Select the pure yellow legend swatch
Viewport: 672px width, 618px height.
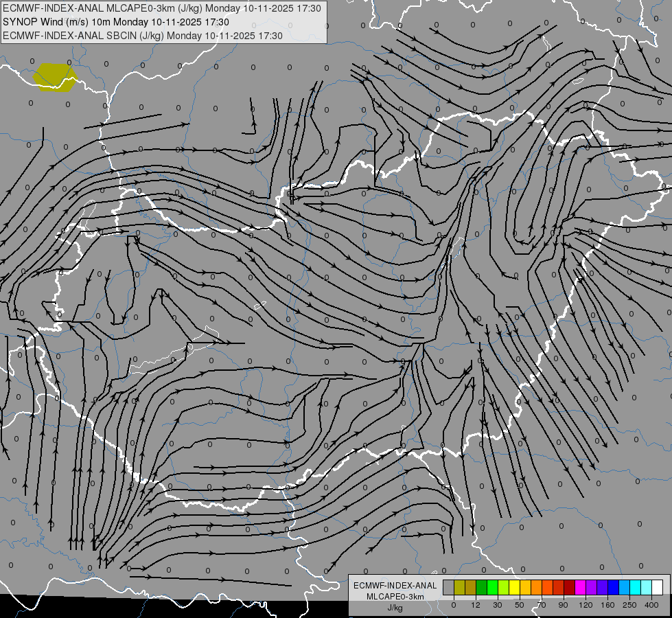coord(514,587)
